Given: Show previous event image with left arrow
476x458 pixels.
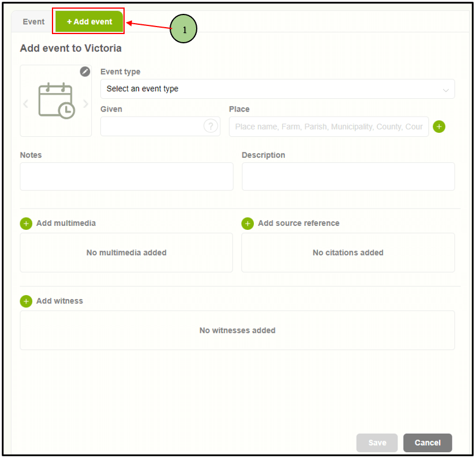Looking at the screenshot, I should (x=26, y=104).
